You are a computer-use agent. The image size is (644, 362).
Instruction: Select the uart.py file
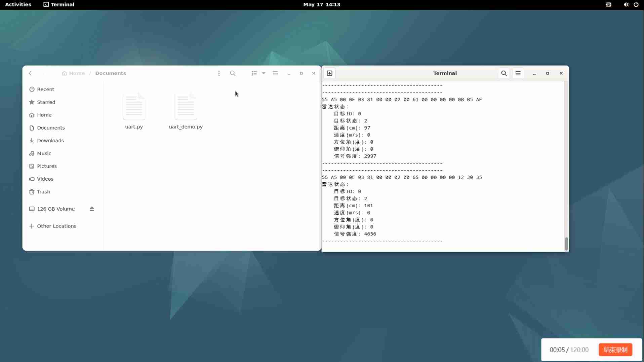(x=134, y=111)
